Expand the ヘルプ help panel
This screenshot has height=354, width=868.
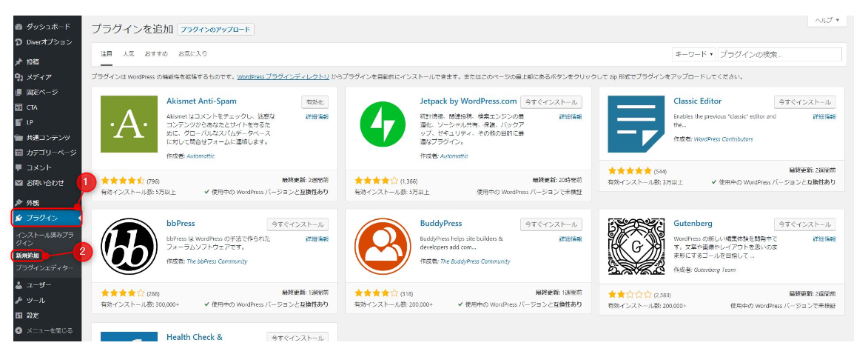827,20
